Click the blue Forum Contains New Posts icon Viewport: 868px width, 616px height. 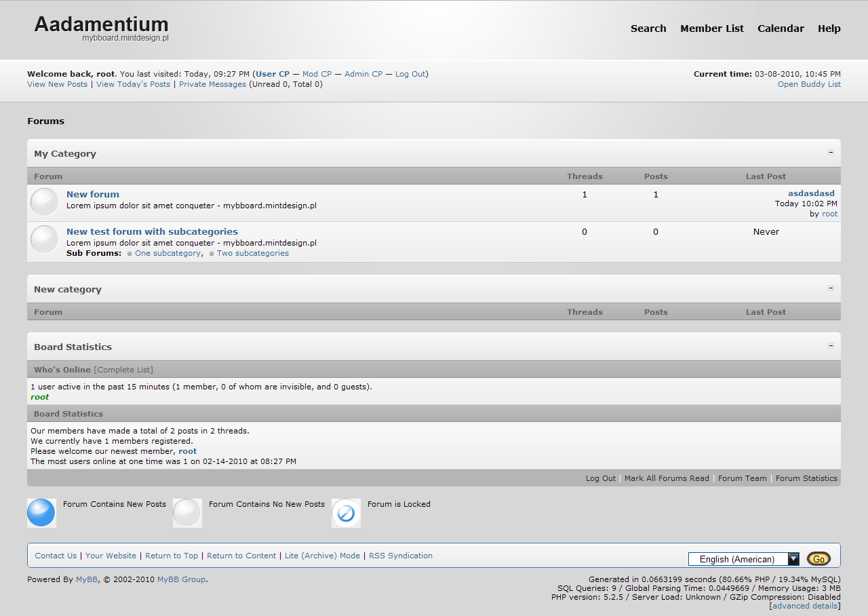pos(41,513)
